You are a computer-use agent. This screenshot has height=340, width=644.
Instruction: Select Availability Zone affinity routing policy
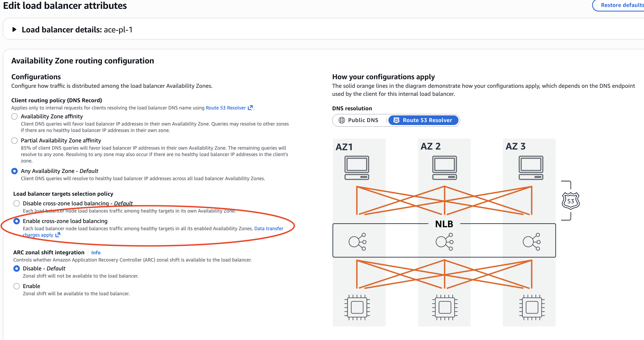pos(14,116)
